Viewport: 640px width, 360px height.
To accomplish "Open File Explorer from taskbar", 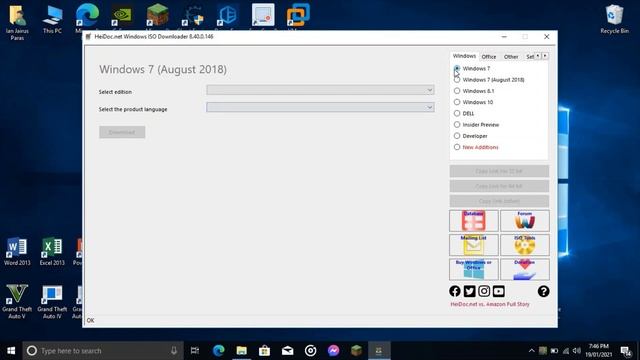I will pos(241,351).
